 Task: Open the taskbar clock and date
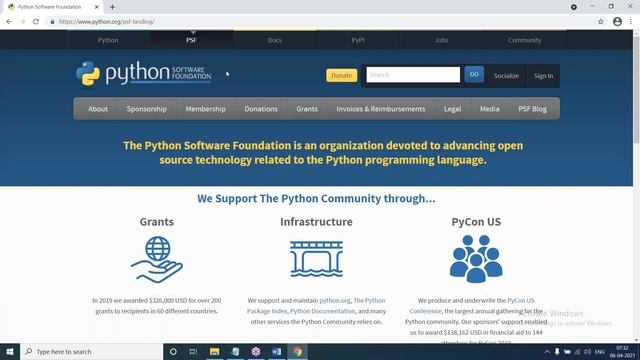(622, 352)
